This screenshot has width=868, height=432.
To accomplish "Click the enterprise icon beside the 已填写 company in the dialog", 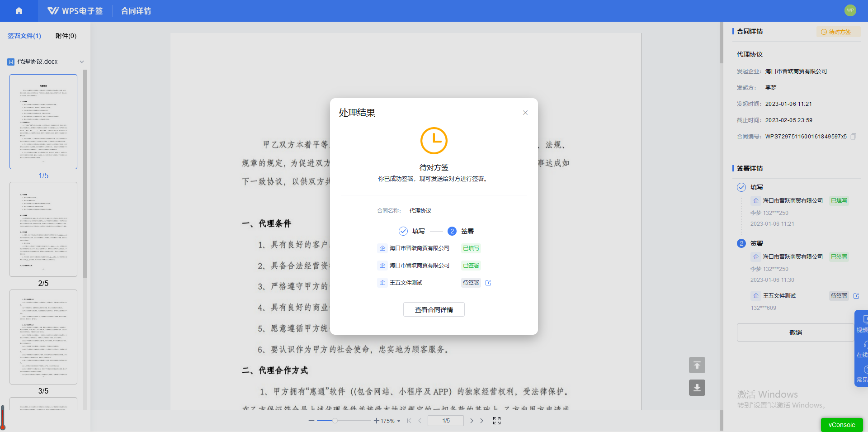I will 382,248.
